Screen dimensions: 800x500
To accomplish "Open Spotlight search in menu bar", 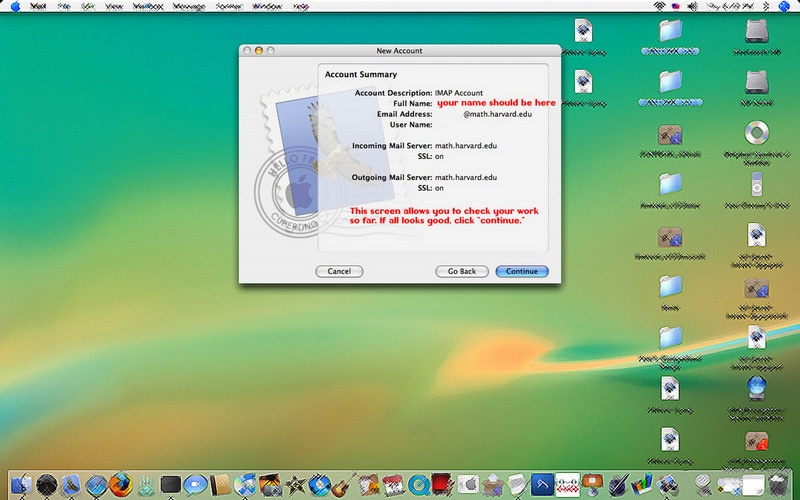I will [x=786, y=6].
